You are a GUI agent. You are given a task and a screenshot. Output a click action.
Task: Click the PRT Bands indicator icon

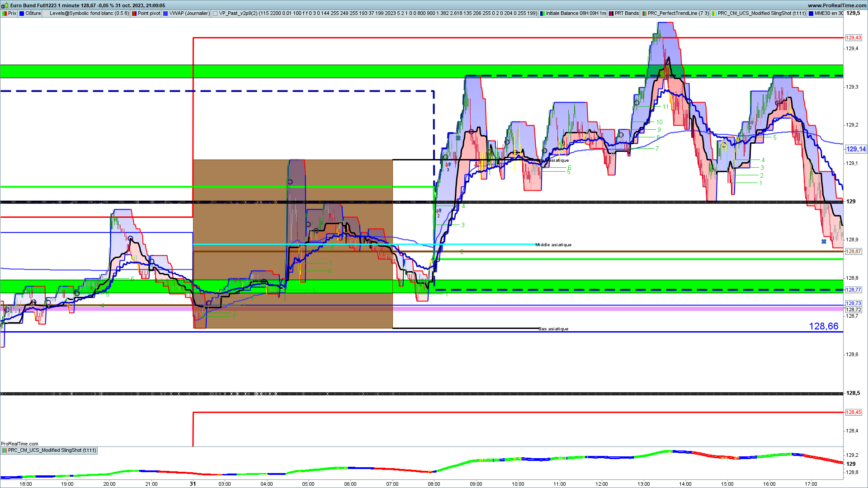(x=611, y=14)
